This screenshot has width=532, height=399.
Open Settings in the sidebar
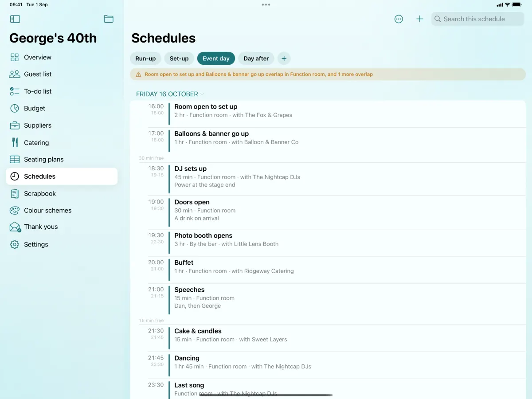[x=62, y=244]
